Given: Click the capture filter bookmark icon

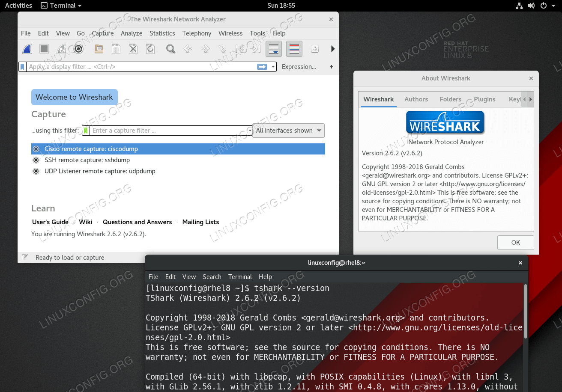Looking at the screenshot, I should click(86, 131).
